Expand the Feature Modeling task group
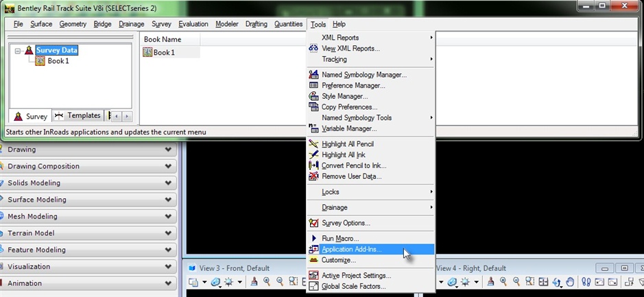 pyautogui.click(x=168, y=250)
